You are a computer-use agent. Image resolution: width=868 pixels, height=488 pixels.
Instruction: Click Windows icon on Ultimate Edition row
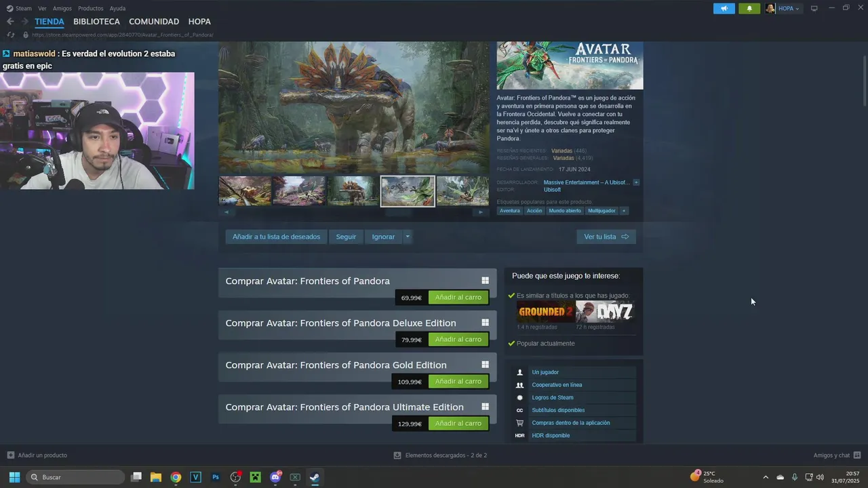485,407
